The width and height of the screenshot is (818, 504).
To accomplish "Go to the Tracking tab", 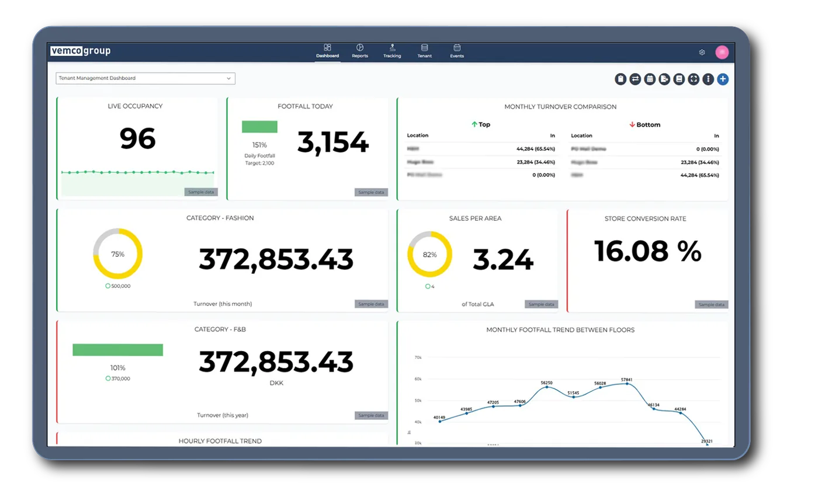I will click(x=392, y=51).
